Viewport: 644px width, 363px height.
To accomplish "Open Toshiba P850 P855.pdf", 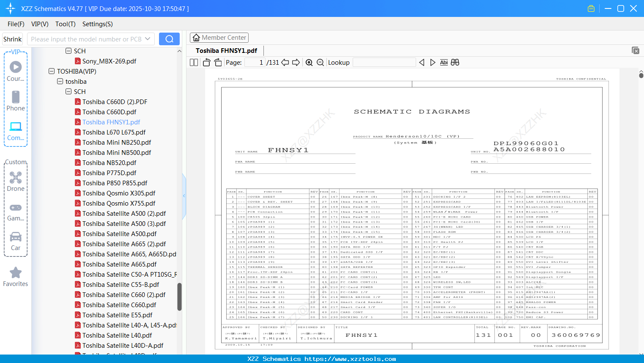I will point(115,183).
